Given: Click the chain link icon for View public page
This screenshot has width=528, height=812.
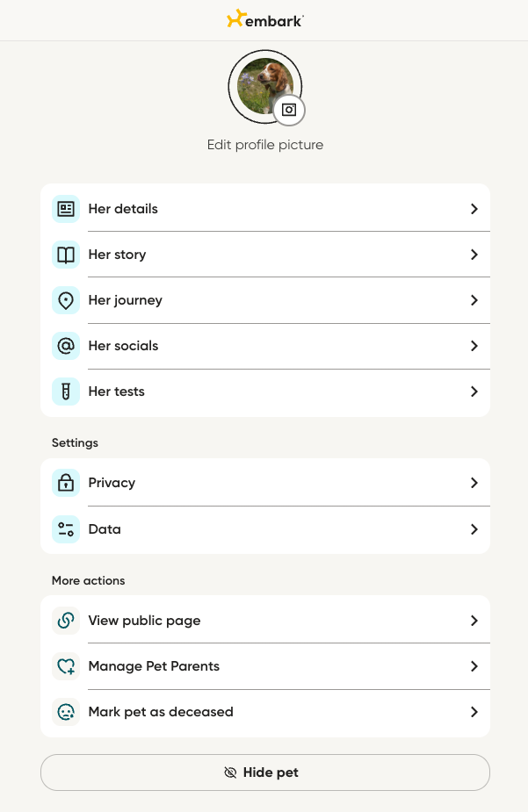Looking at the screenshot, I should pyautogui.click(x=66, y=621).
